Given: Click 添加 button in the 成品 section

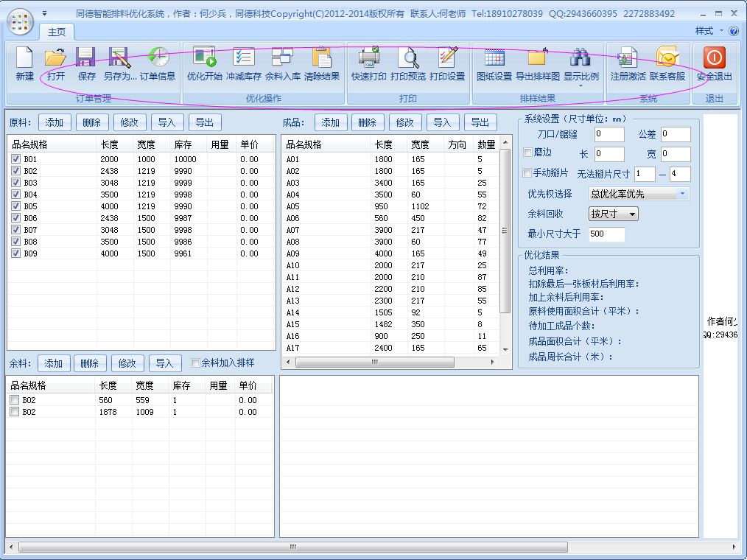Looking at the screenshot, I should pos(330,122).
